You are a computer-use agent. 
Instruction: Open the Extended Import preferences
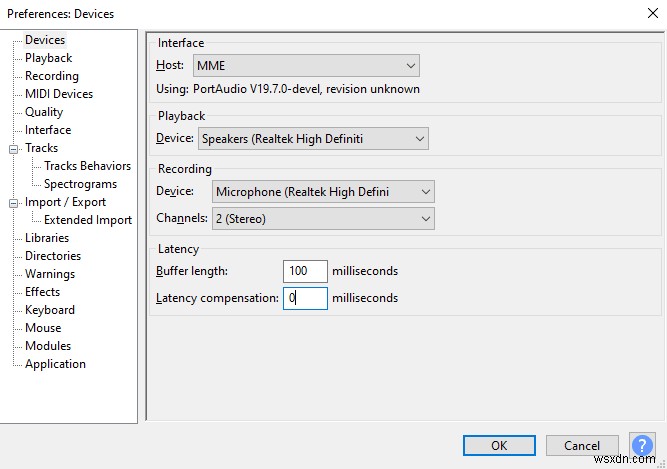pos(88,220)
